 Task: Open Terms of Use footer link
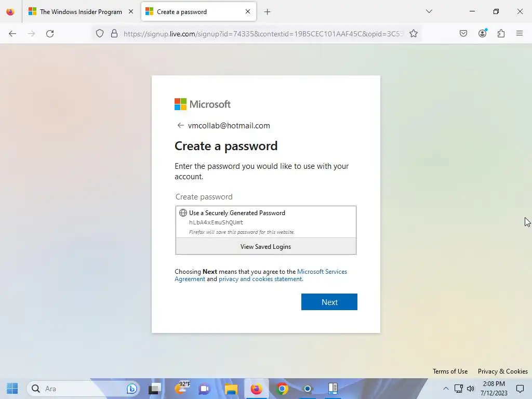[450, 371]
